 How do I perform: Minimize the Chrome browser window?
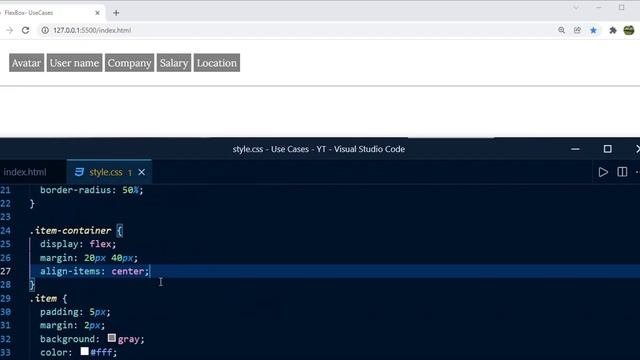pos(599,7)
